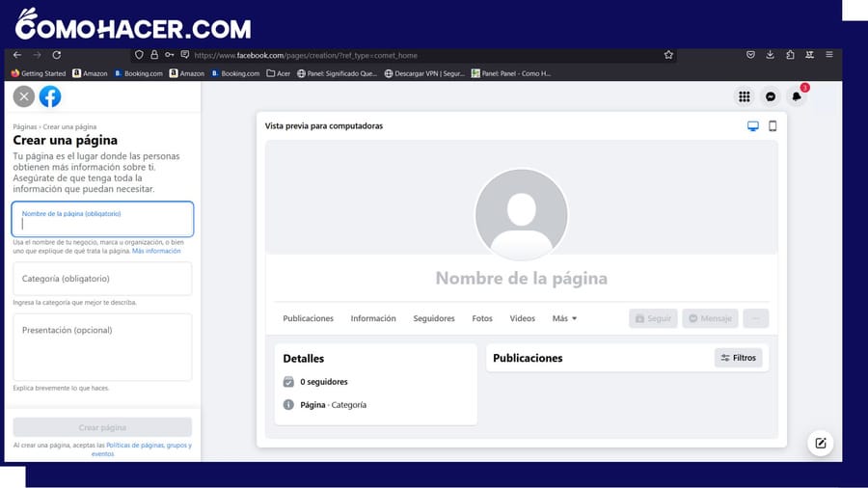Viewport: 868px width, 488px height.
Task: Click the new message compose icon
Action: [821, 444]
